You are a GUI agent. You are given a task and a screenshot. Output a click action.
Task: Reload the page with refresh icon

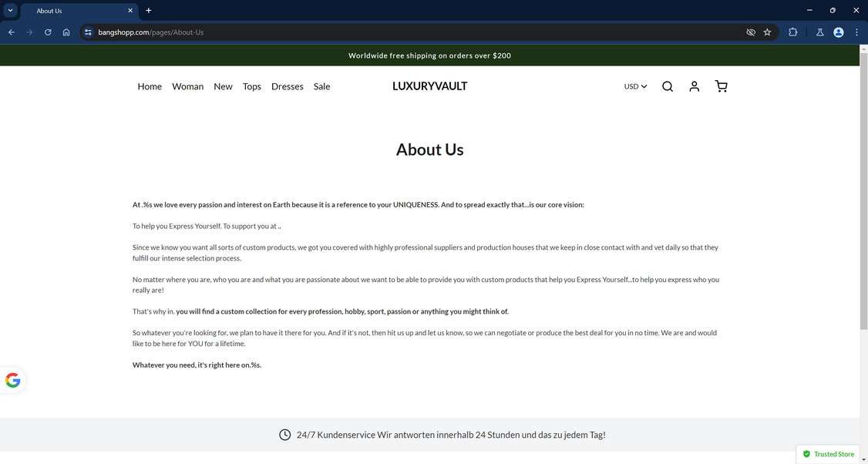tap(48, 32)
